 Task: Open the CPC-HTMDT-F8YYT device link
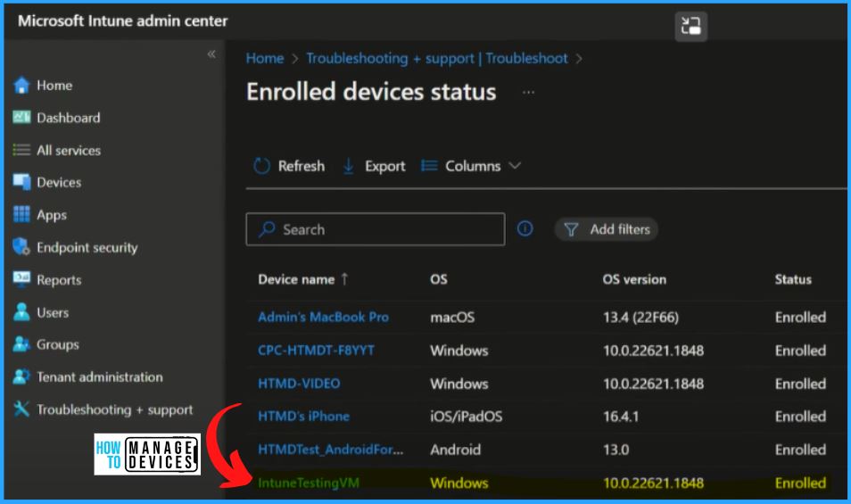[316, 351]
